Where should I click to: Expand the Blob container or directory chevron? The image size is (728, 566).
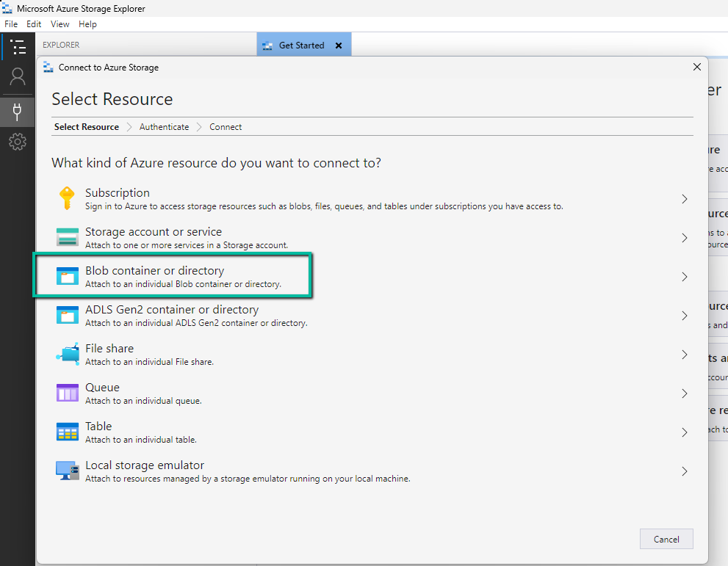(x=685, y=277)
